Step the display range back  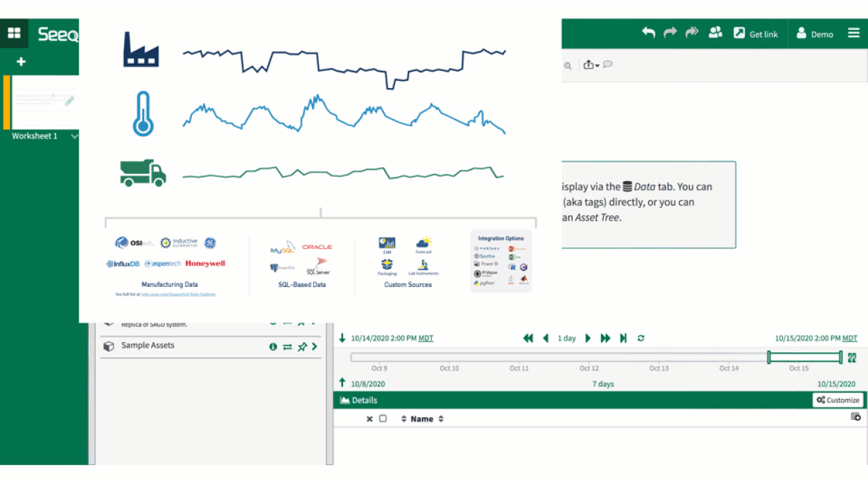pos(546,338)
